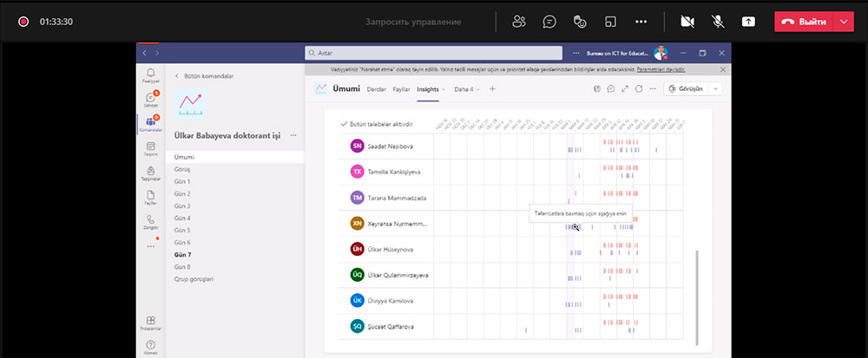Dismiss the status notification banner
Image resolution: width=868 pixels, height=358 pixels.
click(722, 69)
